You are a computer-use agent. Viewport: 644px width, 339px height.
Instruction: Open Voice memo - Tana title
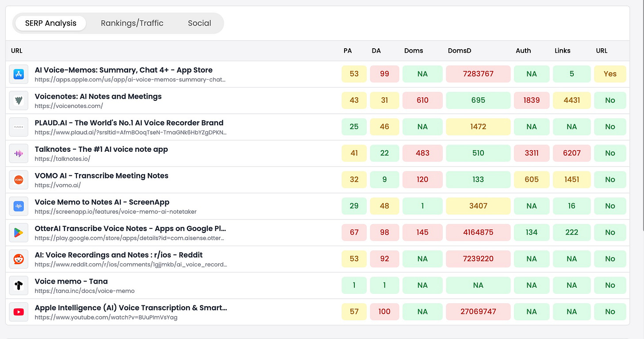(x=71, y=281)
